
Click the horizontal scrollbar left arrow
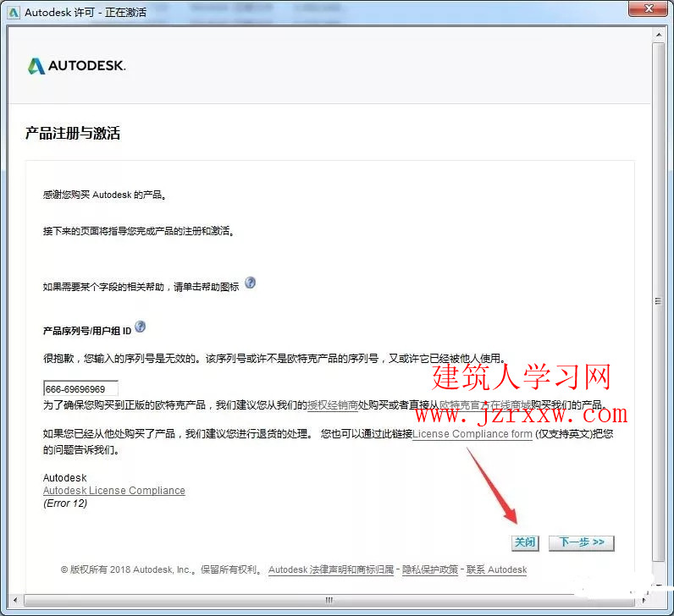tap(15, 600)
